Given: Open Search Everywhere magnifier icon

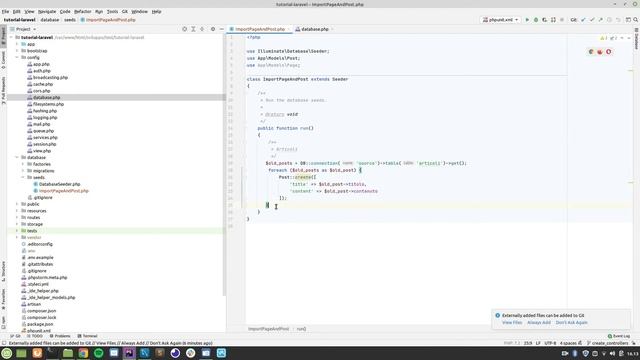Looking at the screenshot, I should pyautogui.click(x=636, y=20).
